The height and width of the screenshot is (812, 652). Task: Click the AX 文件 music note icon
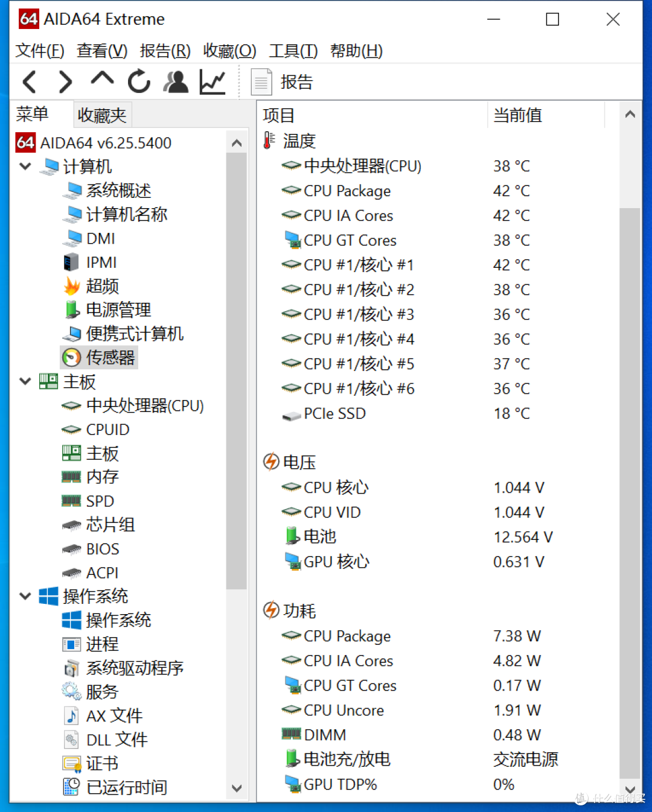click(71, 715)
